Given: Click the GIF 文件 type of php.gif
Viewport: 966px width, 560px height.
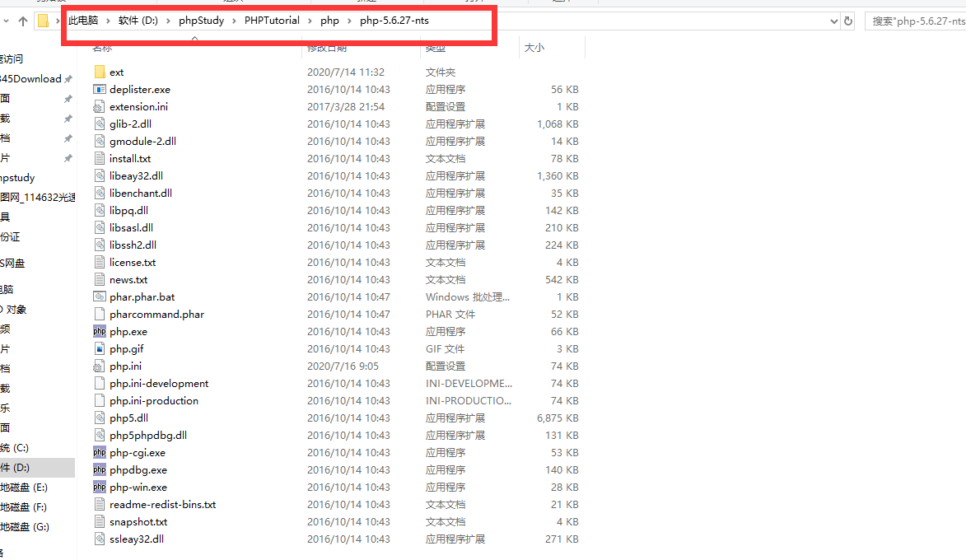Looking at the screenshot, I should point(445,348).
